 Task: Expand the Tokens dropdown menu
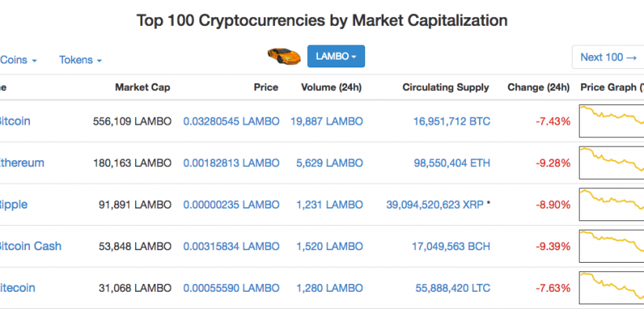[x=80, y=60]
